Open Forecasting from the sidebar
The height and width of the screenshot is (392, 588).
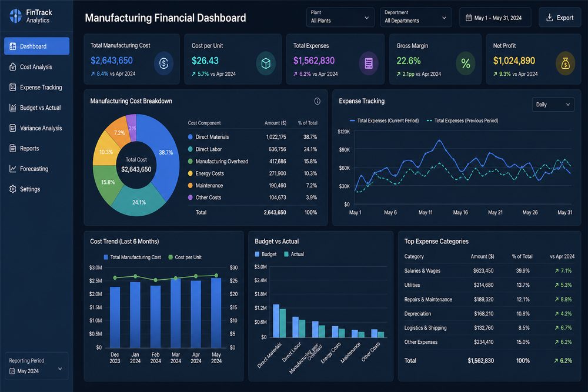click(x=36, y=169)
